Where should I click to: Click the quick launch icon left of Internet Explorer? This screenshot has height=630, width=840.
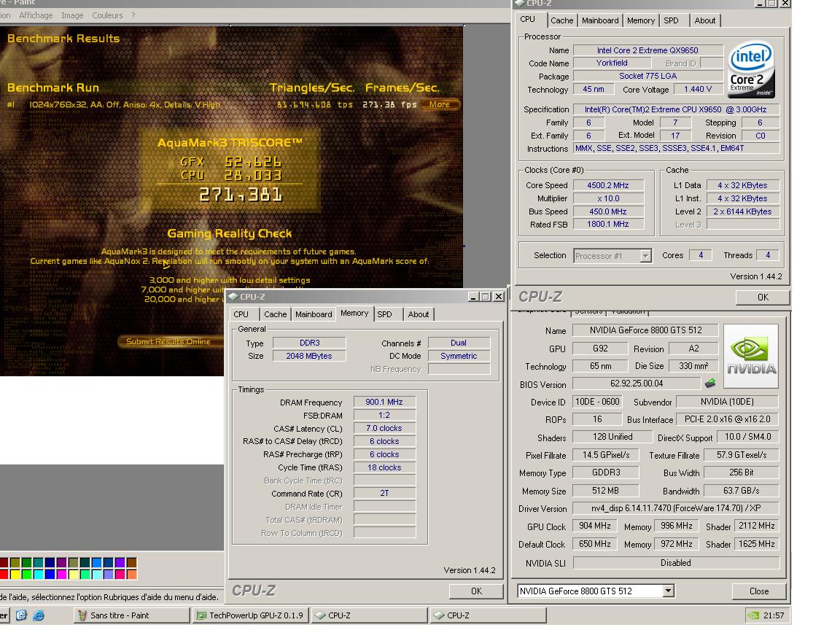[21, 615]
